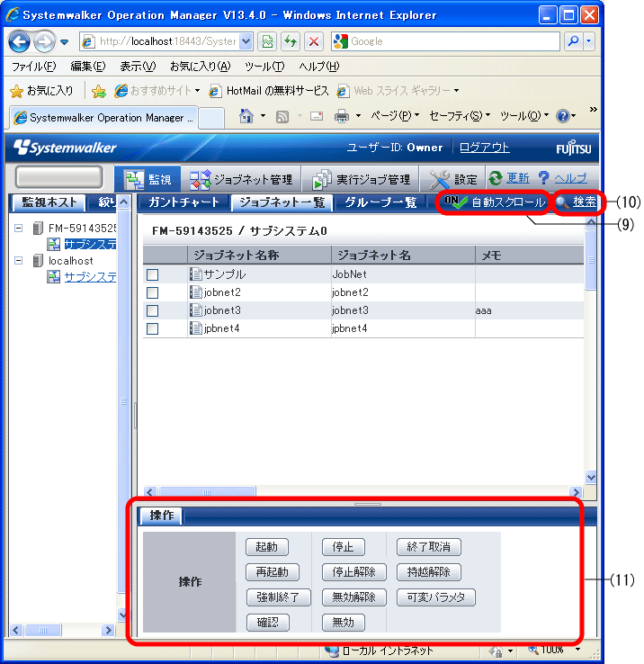The height and width of the screenshot is (664, 644).
Task: Click the blue help question icon in command bar
Action: point(563,115)
